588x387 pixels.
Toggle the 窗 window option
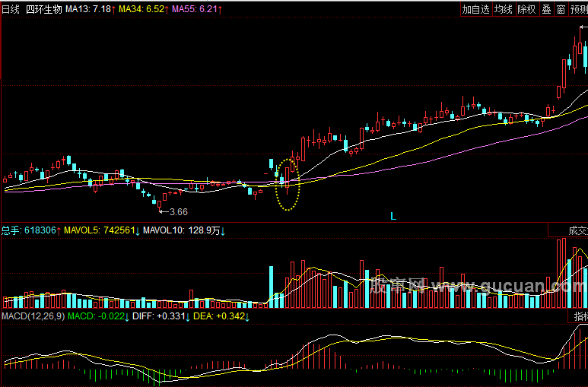tap(561, 9)
